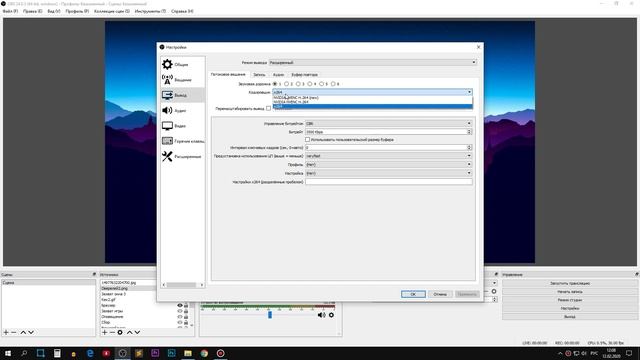
Task: Move source down in Sources panel
Action: (138, 332)
